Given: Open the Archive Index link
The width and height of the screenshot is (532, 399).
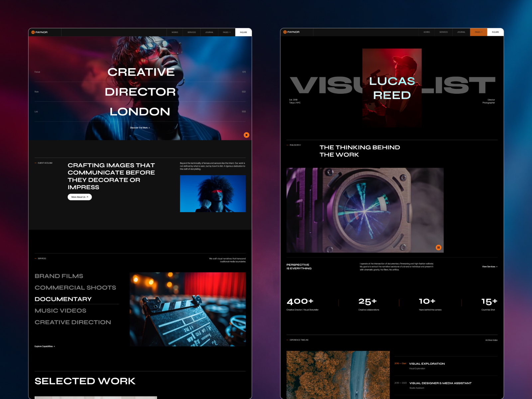Looking at the screenshot, I should 491,340.
